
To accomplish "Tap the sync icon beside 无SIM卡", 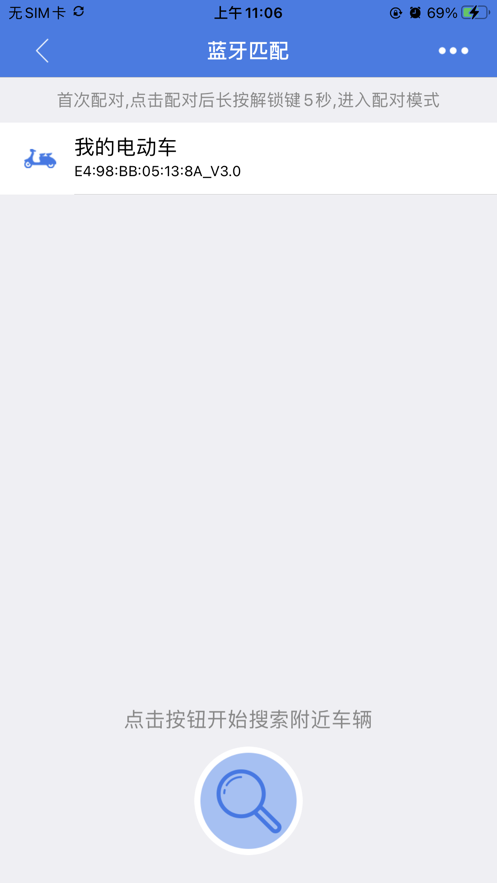I will [79, 11].
